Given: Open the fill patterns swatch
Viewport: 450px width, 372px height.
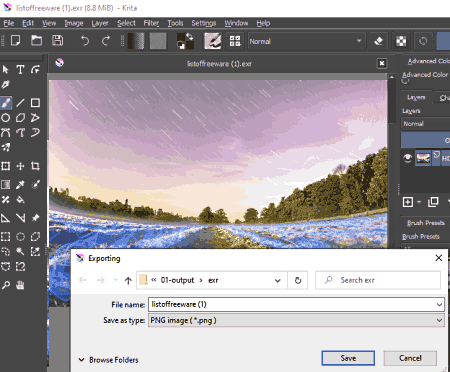Looking at the screenshot, I should click(158, 41).
